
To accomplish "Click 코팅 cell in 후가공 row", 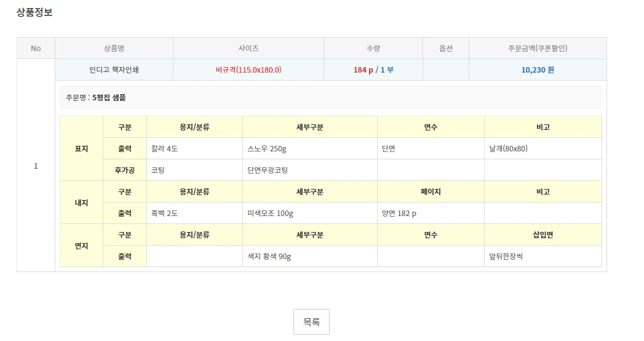I will point(195,170).
